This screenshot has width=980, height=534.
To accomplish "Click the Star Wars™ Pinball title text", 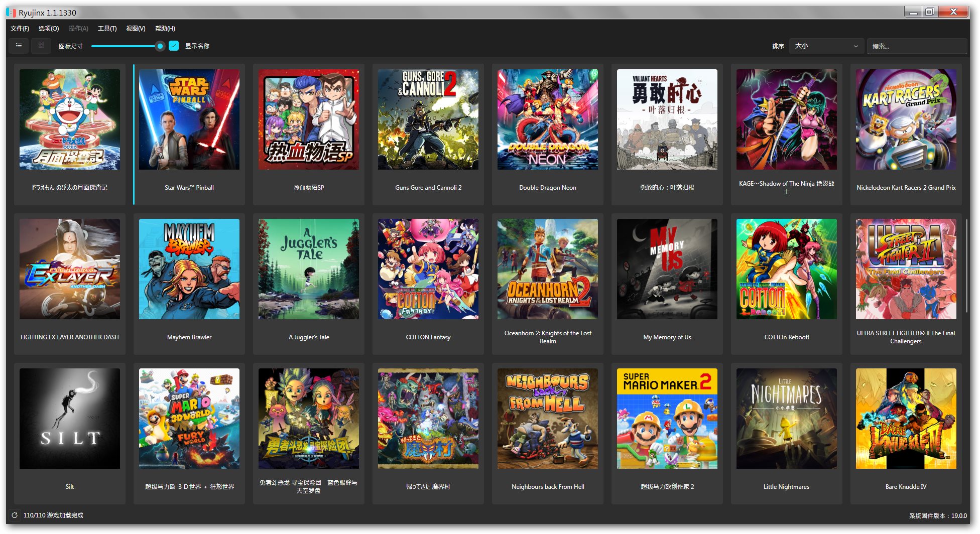I will [x=189, y=188].
